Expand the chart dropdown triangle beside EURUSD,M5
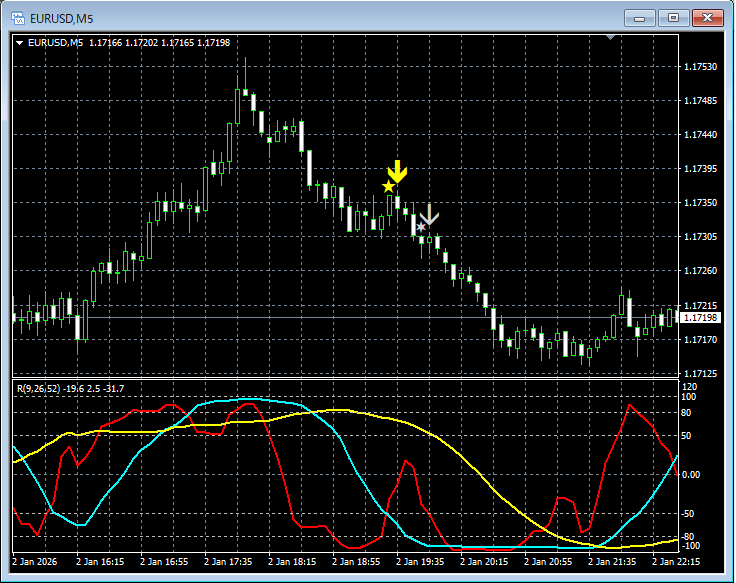This screenshot has height=583, width=736. pyautogui.click(x=20, y=43)
